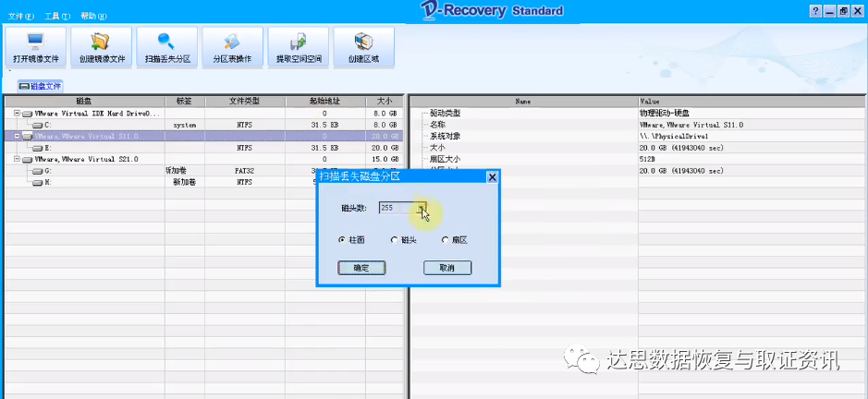
Task: Click the 磁头数 value field showing 255
Action: tap(398, 208)
